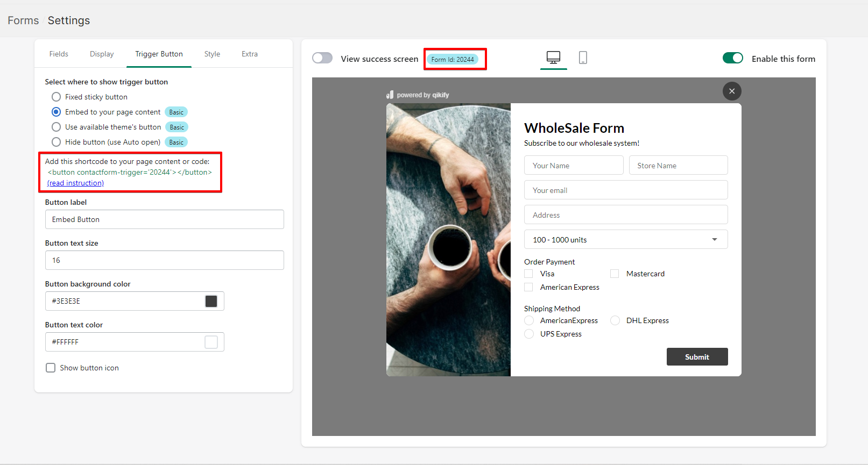Image resolution: width=868 pixels, height=465 pixels.
Task: Open the Fields tab
Action: (x=59, y=54)
